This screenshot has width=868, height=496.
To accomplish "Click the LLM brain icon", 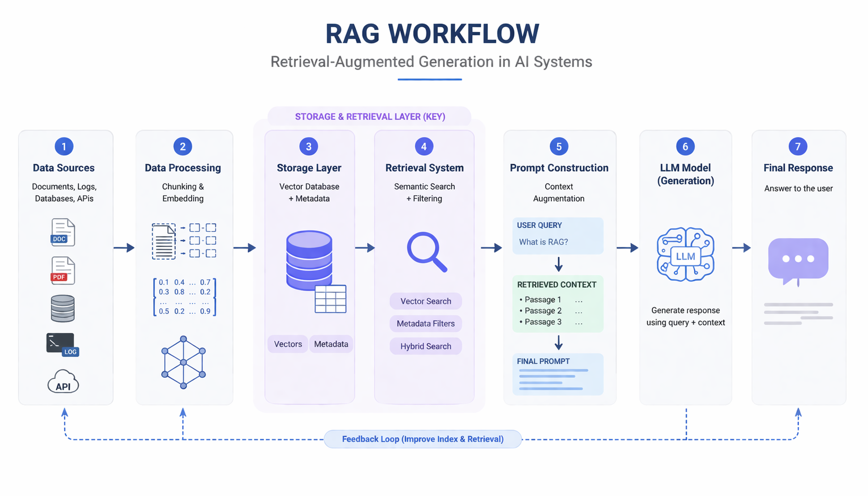I will pos(685,255).
